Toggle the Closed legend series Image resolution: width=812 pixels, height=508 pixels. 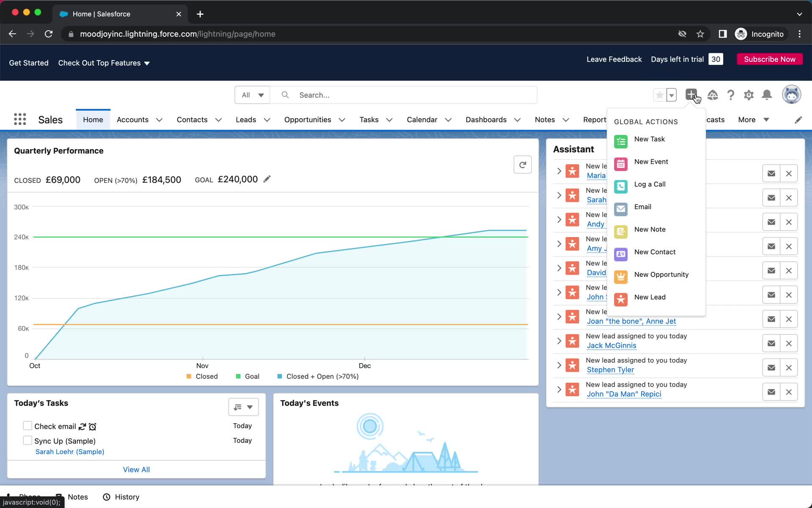pyautogui.click(x=202, y=376)
